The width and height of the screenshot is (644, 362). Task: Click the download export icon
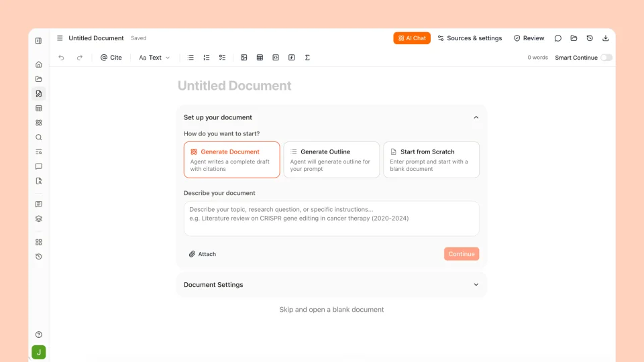tap(605, 38)
